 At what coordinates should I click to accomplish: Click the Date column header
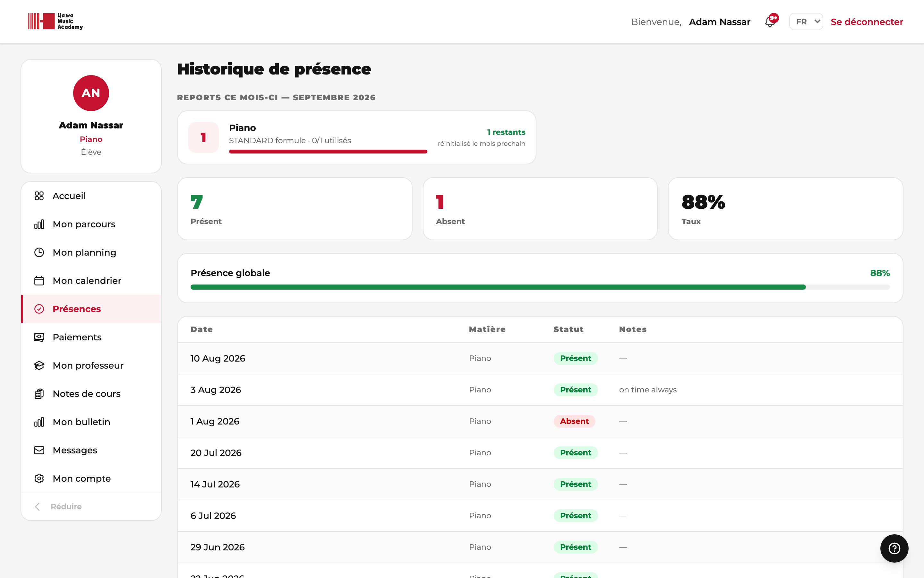[x=201, y=329]
